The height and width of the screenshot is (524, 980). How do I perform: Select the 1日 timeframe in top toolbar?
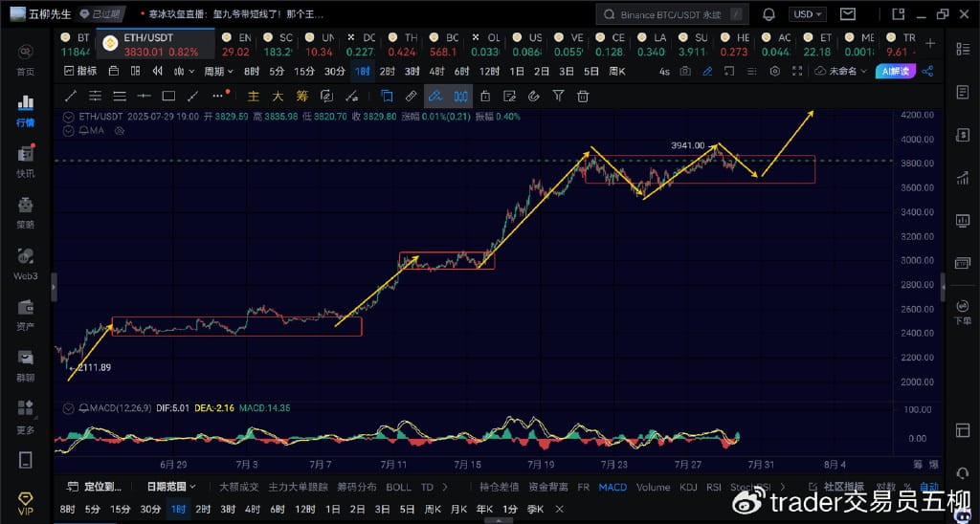point(516,71)
